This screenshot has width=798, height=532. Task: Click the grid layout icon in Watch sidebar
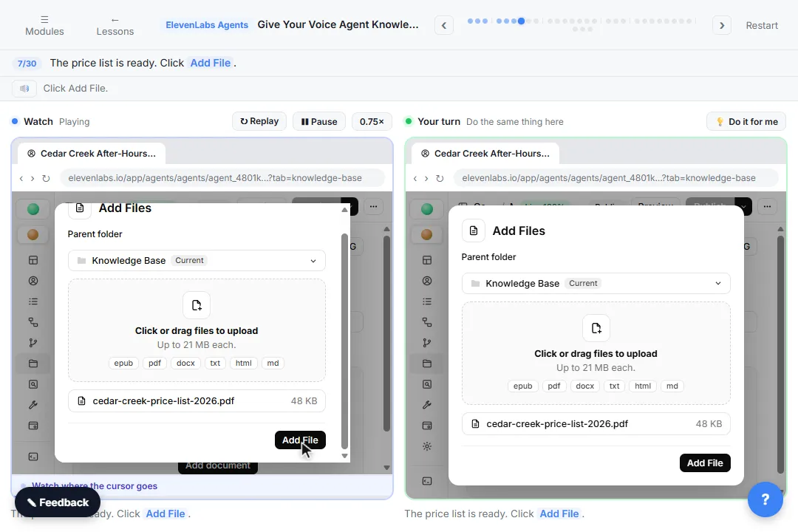coord(33,260)
